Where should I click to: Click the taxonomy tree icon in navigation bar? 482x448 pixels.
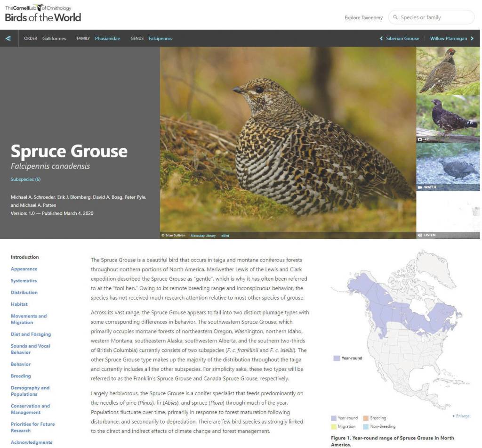8,39
